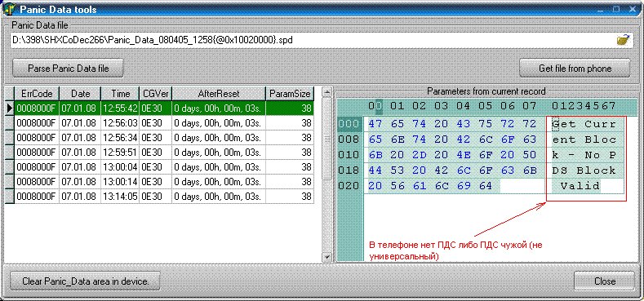Click hex row offset 000
The image size is (644, 301).
pos(350,124)
